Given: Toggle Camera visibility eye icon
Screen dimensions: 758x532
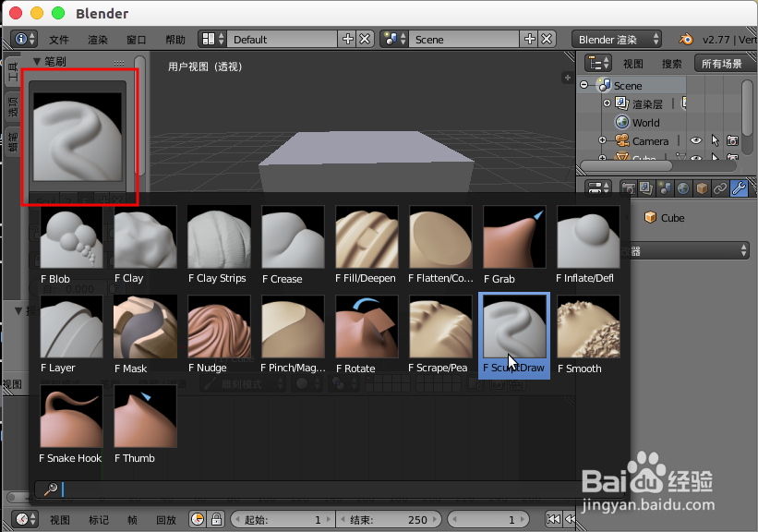Looking at the screenshot, I should pyautogui.click(x=695, y=140).
